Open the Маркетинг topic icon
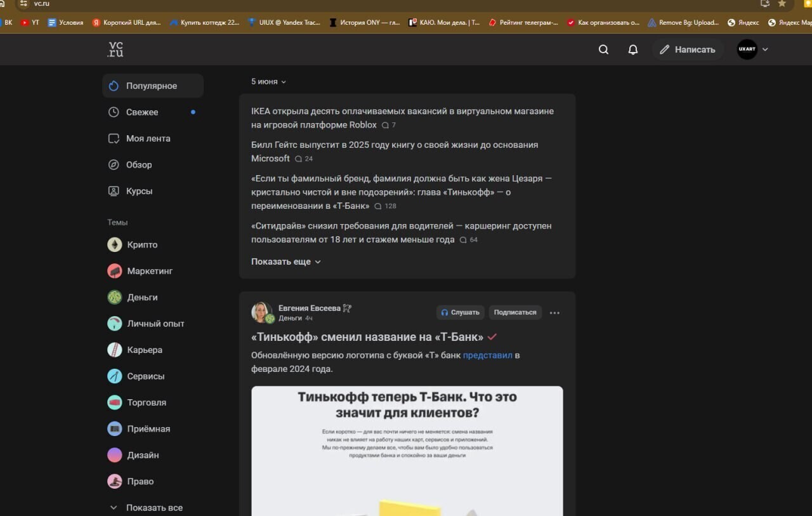This screenshot has width=812, height=516. click(x=114, y=271)
